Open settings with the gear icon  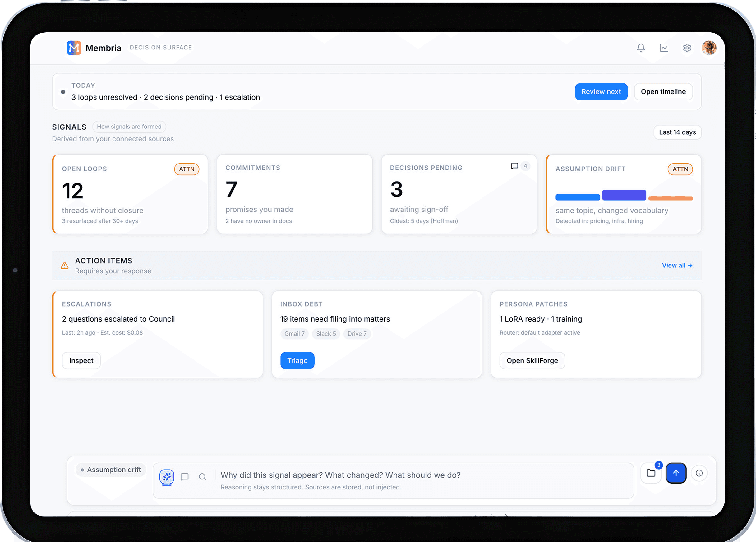click(x=687, y=48)
